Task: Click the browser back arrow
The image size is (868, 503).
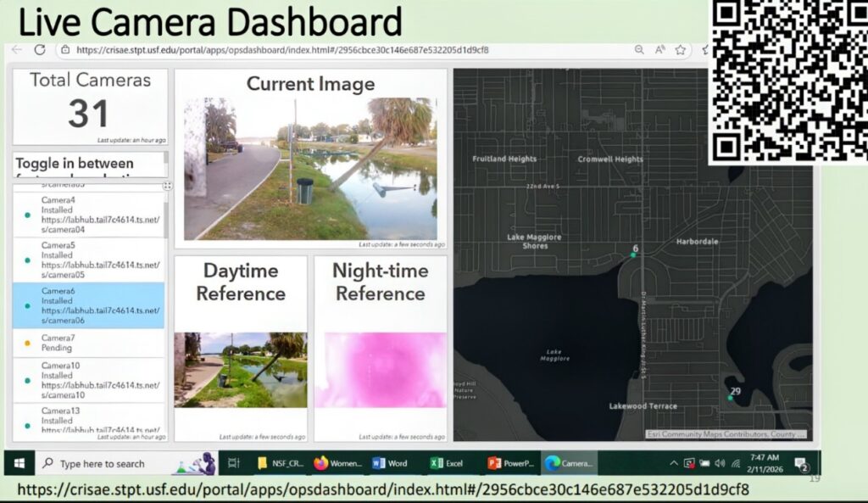Action: click(17, 50)
